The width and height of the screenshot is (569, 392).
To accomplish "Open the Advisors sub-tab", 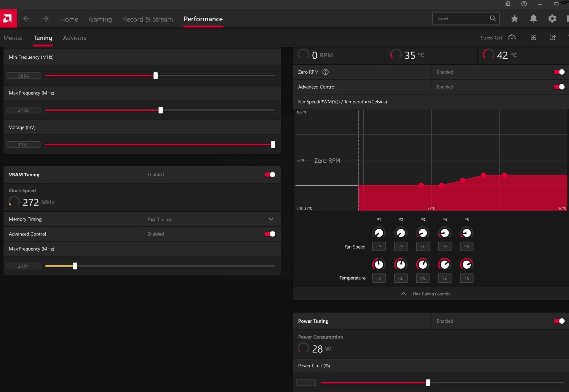I will coord(74,38).
